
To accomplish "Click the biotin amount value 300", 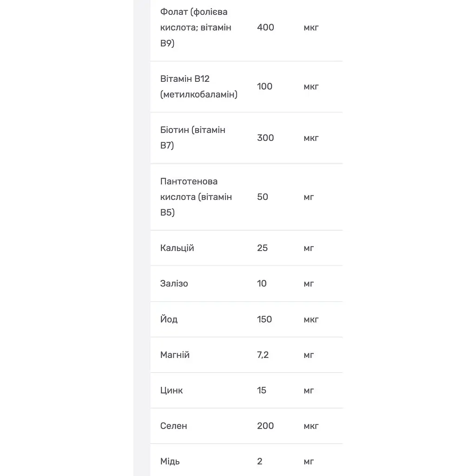I will 265,138.
